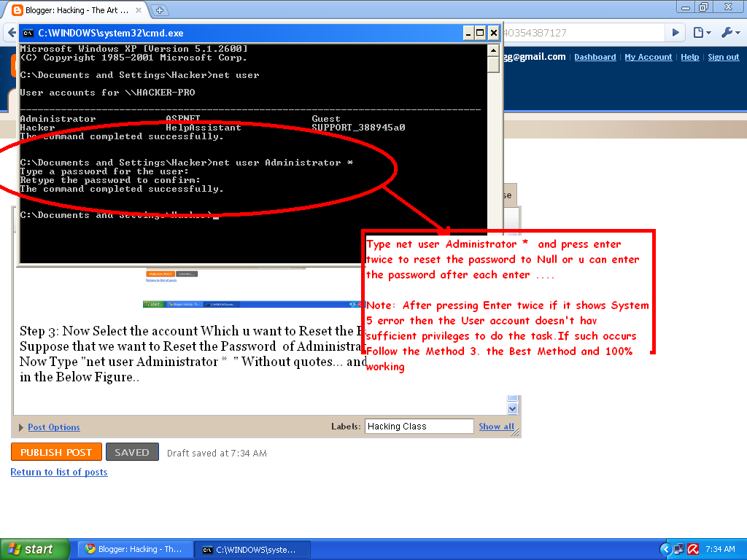This screenshot has width=747, height=560.
Task: Close the Blogger browser tab
Action: click(x=139, y=10)
